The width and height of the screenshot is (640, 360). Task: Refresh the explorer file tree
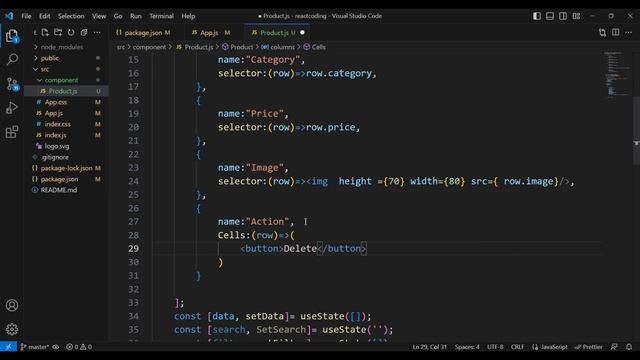(x=71, y=32)
